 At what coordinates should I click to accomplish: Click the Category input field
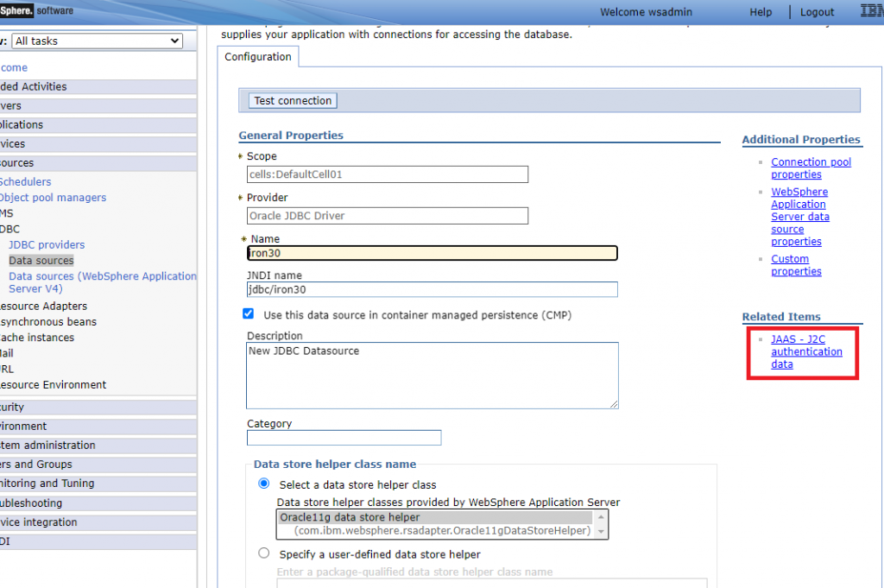[x=344, y=438]
